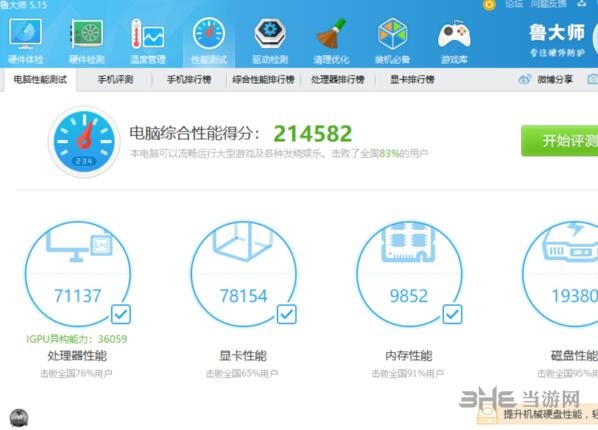Click memory score 9852
Screen dimensions: 598x430
(x=409, y=296)
